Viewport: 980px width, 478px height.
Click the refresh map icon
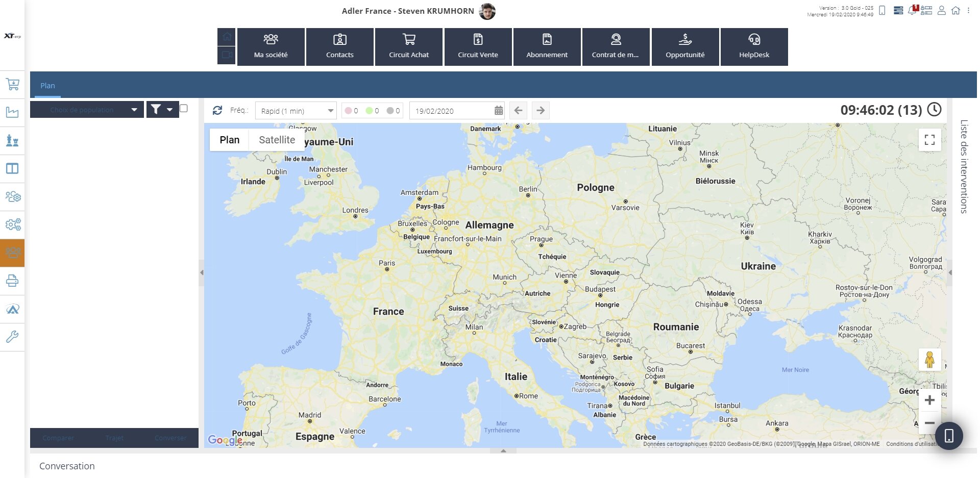[x=217, y=110]
